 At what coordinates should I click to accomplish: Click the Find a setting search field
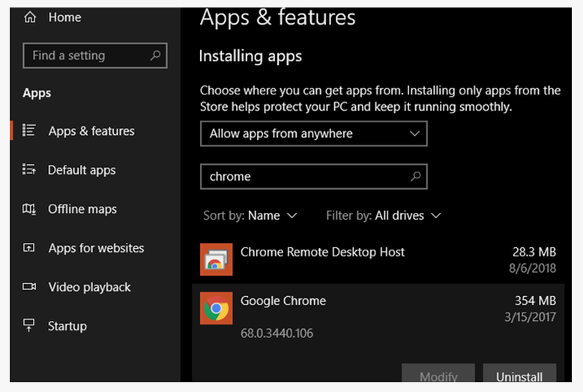click(x=95, y=55)
